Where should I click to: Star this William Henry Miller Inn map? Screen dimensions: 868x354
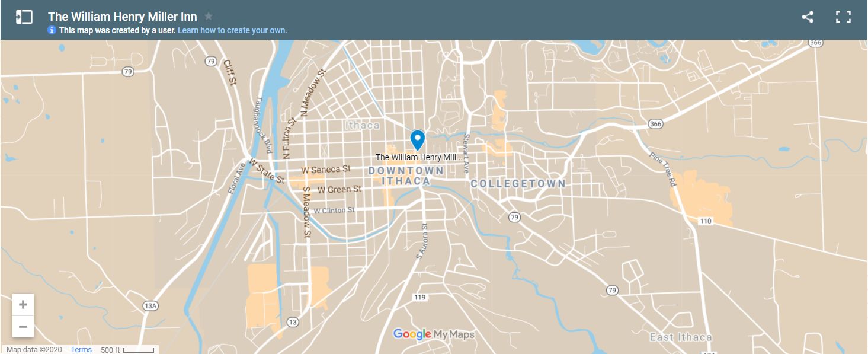click(209, 17)
